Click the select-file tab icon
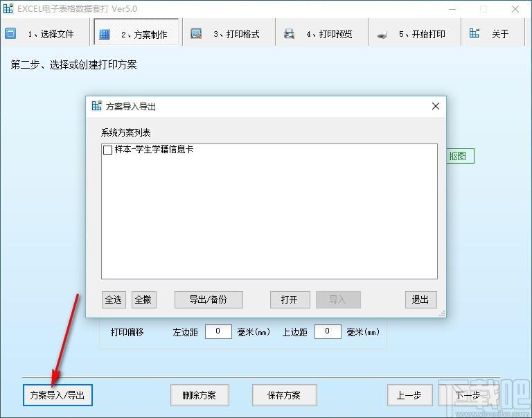This screenshot has width=532, height=418. [10, 33]
